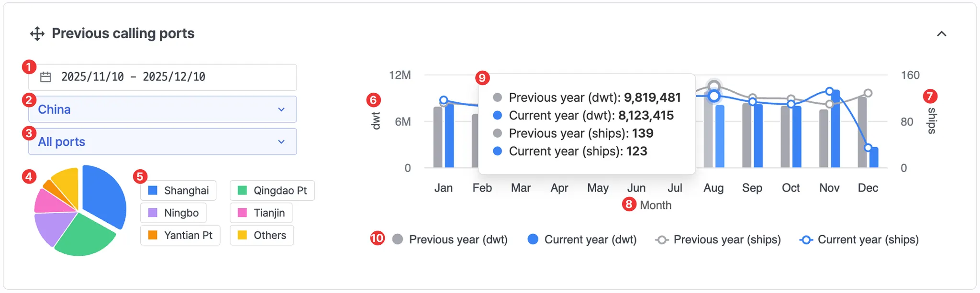Toggle Shanghai legend item

point(178,190)
